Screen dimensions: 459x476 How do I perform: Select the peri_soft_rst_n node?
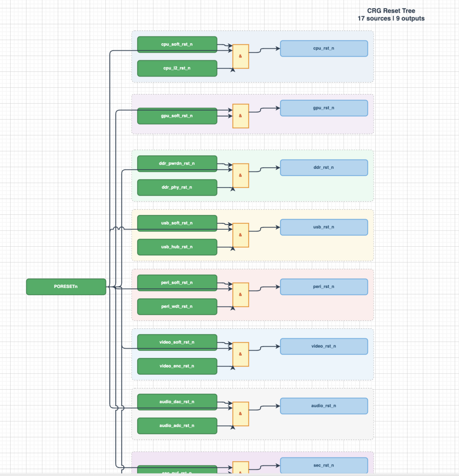point(177,282)
